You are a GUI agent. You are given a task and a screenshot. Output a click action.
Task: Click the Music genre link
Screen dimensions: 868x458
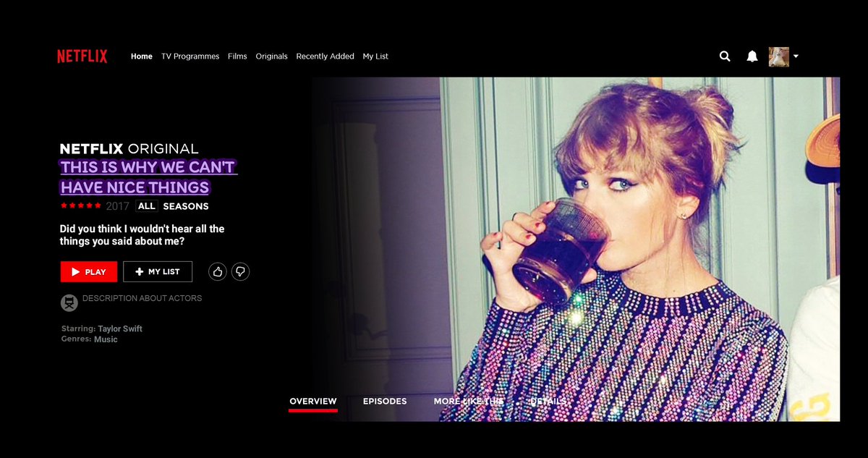106,339
